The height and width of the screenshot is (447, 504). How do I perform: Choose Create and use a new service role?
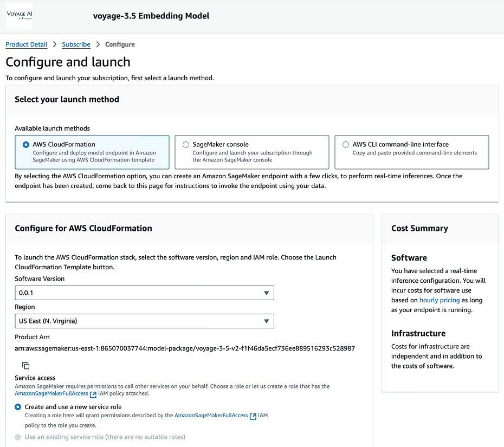pos(18,407)
